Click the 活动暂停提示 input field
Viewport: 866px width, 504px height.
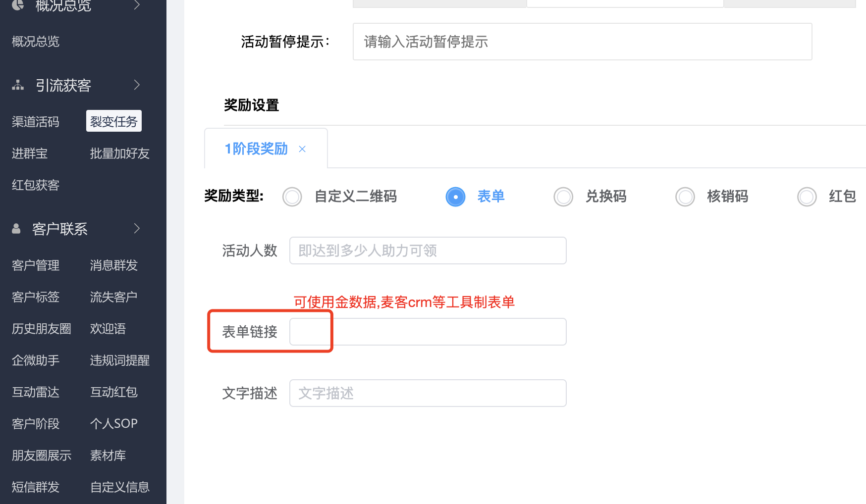click(x=582, y=42)
